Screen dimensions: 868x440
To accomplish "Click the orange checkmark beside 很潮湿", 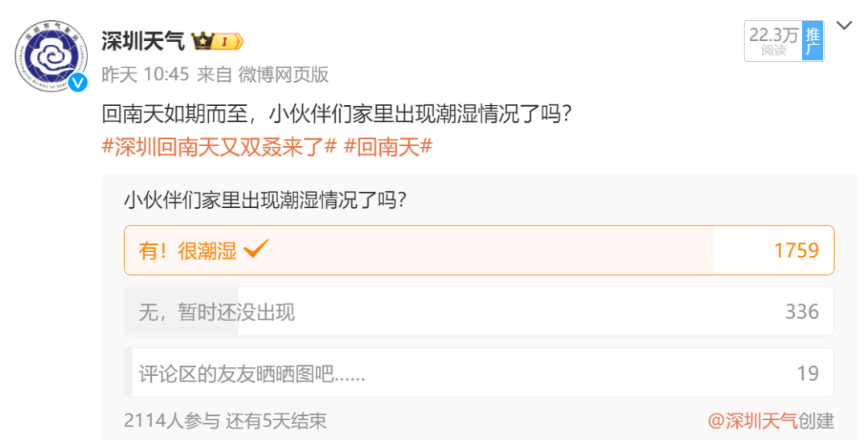I will 256,249.
